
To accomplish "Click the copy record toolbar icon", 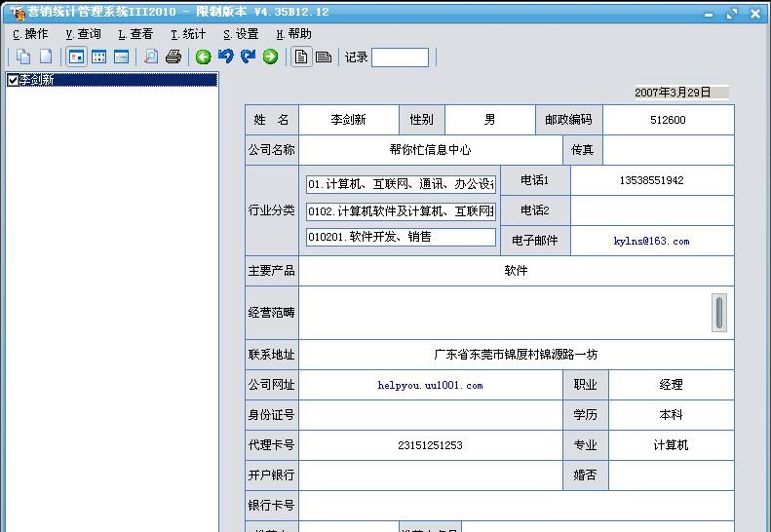I will (x=23, y=57).
